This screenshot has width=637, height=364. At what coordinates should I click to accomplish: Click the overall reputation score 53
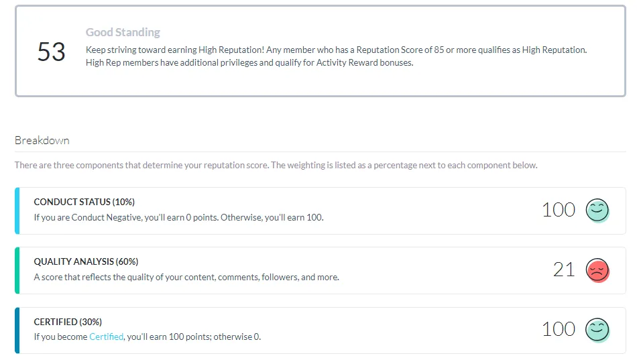(x=52, y=52)
